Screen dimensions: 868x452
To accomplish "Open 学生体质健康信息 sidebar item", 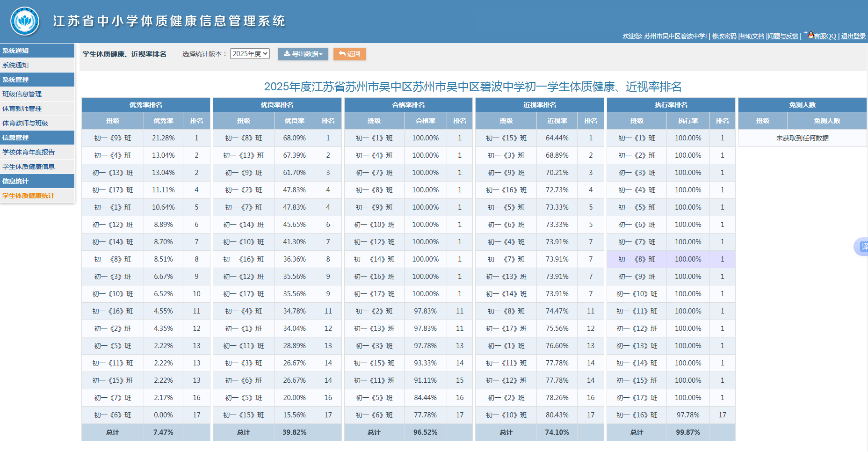I will point(29,167).
